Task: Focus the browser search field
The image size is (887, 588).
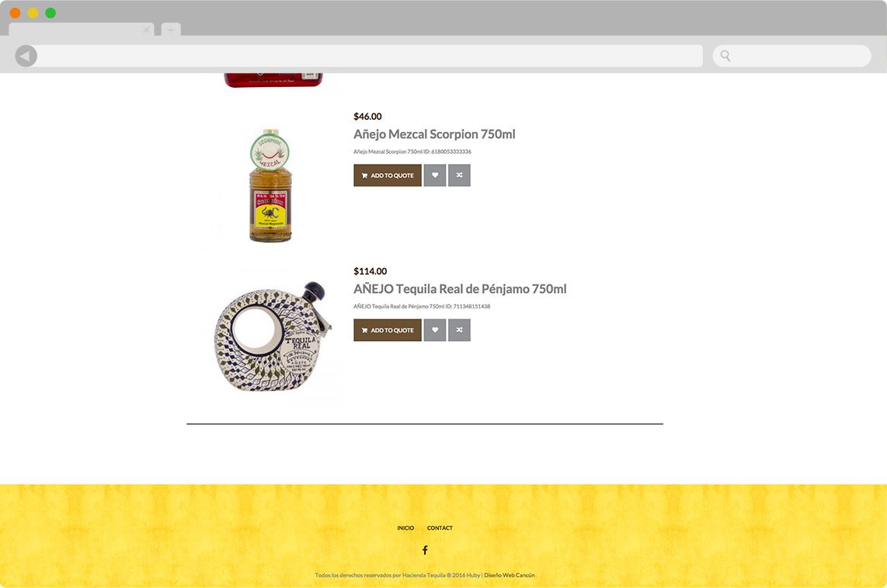Action: click(x=791, y=56)
